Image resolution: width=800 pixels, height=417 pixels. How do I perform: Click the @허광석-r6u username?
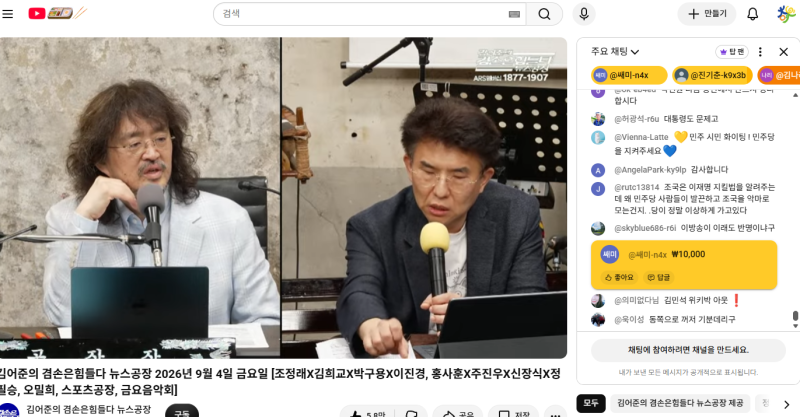tap(637, 119)
